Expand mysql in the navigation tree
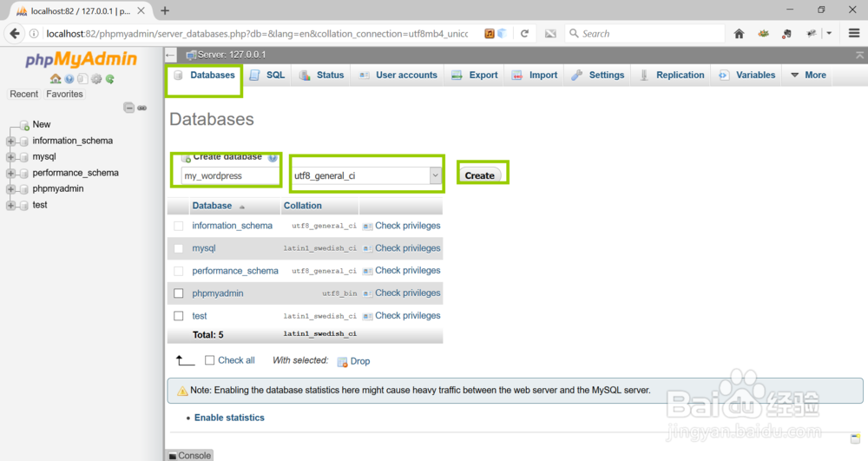 pyautogui.click(x=10, y=157)
